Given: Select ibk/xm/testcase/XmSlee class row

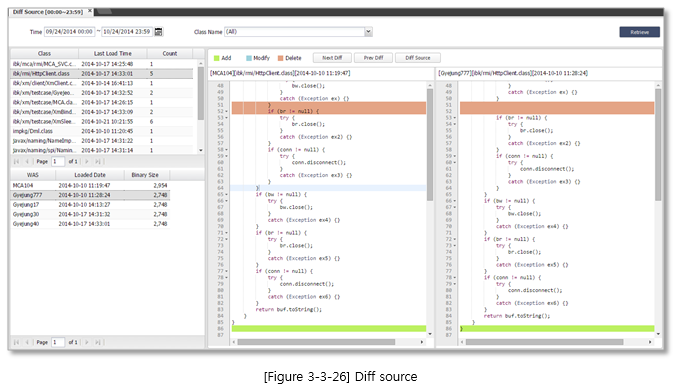Looking at the screenshot, I should click(102, 122).
